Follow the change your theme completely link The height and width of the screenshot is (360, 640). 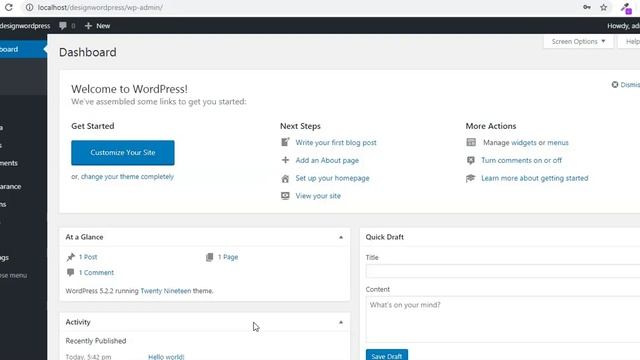point(127,177)
